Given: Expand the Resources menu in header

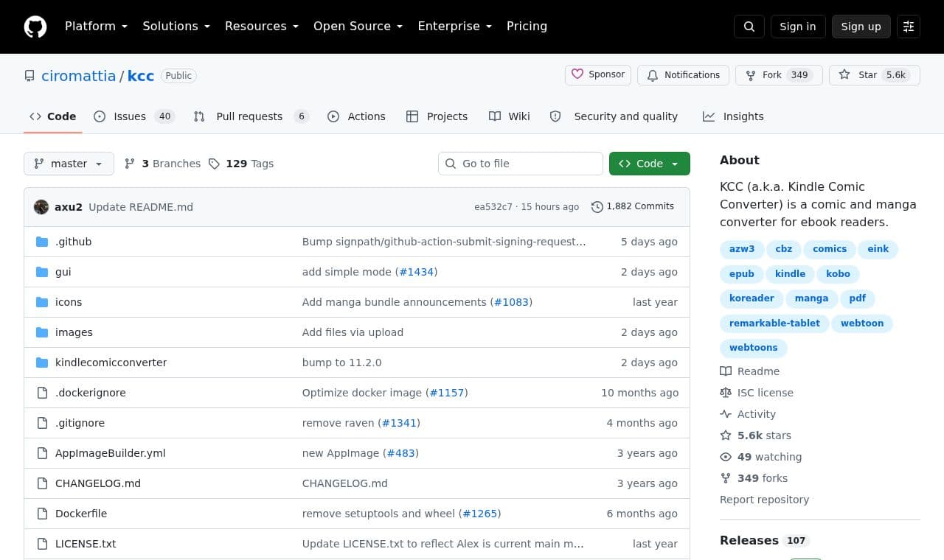Looking at the screenshot, I should point(262,26).
